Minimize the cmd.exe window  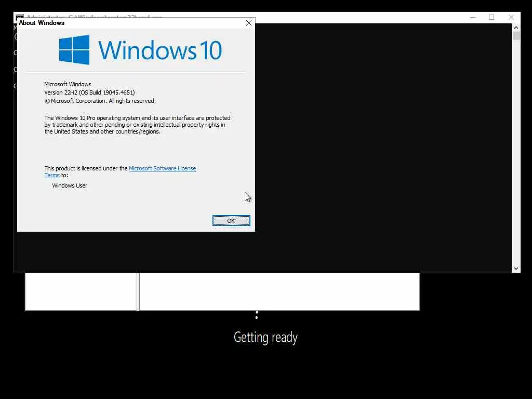(473, 17)
